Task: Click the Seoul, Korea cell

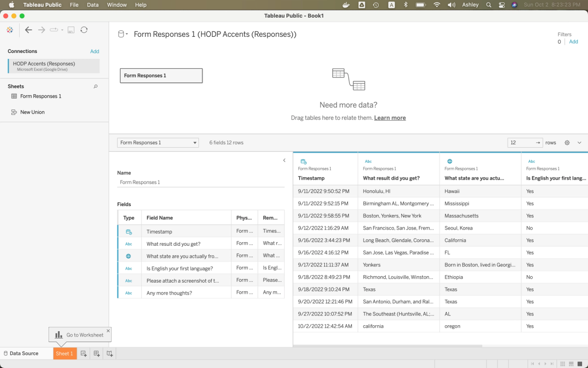Action: pos(480,228)
